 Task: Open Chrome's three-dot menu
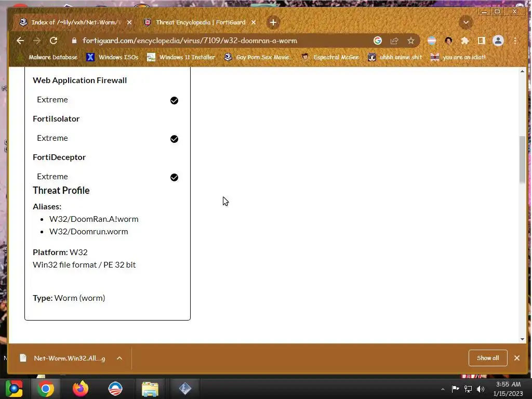coord(515,41)
